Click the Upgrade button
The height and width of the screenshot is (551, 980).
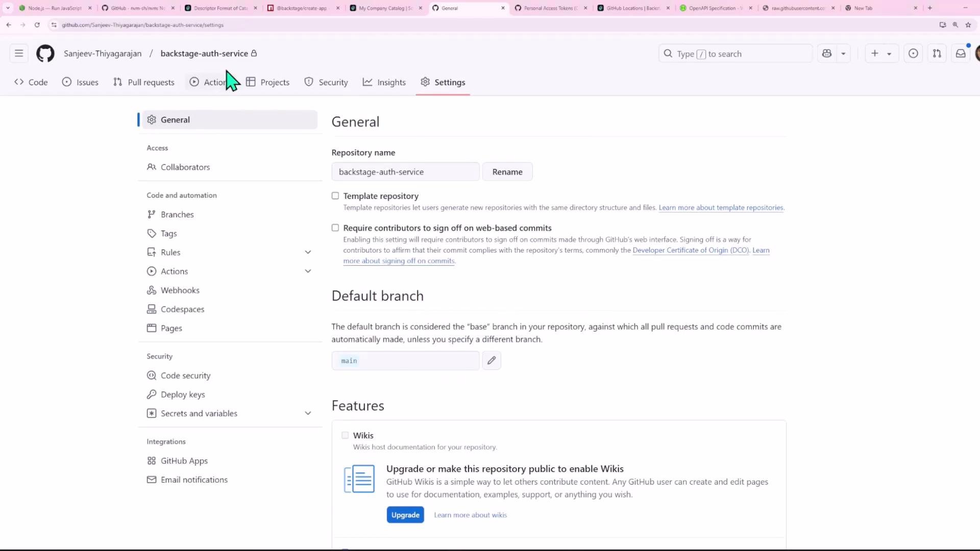pos(405,515)
